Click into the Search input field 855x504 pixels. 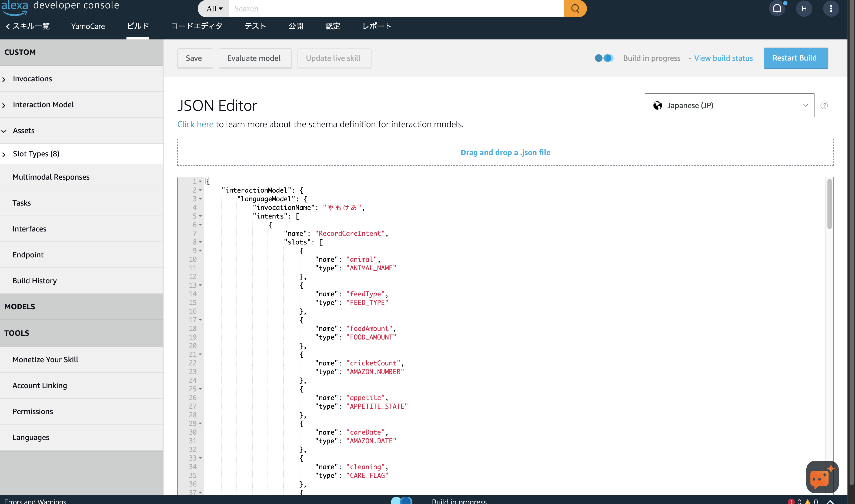pos(396,8)
